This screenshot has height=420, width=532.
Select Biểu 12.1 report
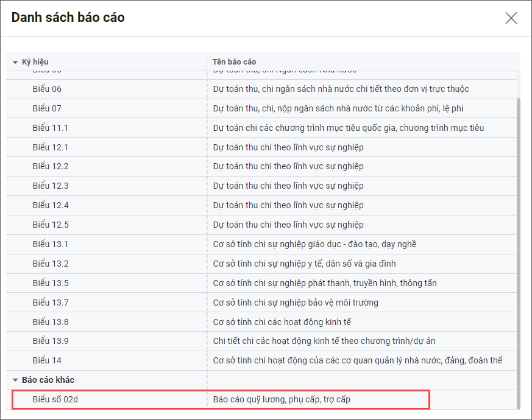pos(51,147)
